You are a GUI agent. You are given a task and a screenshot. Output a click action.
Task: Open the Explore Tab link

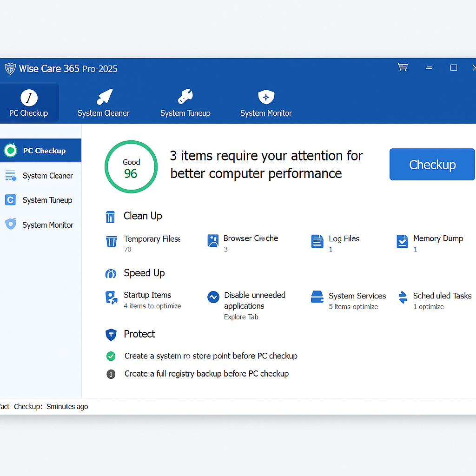click(x=241, y=317)
